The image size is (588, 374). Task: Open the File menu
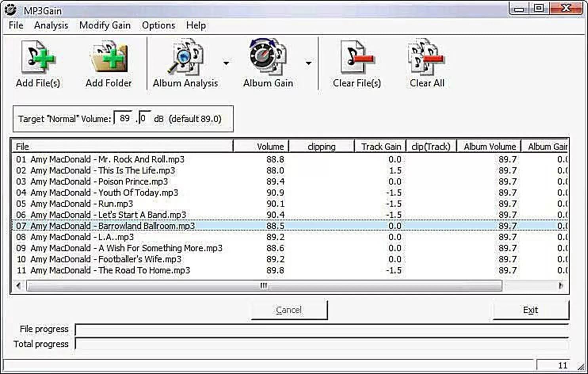pyautogui.click(x=16, y=25)
